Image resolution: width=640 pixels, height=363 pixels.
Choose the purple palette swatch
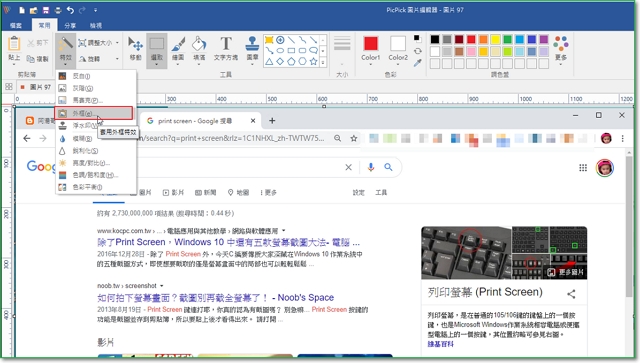[x=544, y=39]
